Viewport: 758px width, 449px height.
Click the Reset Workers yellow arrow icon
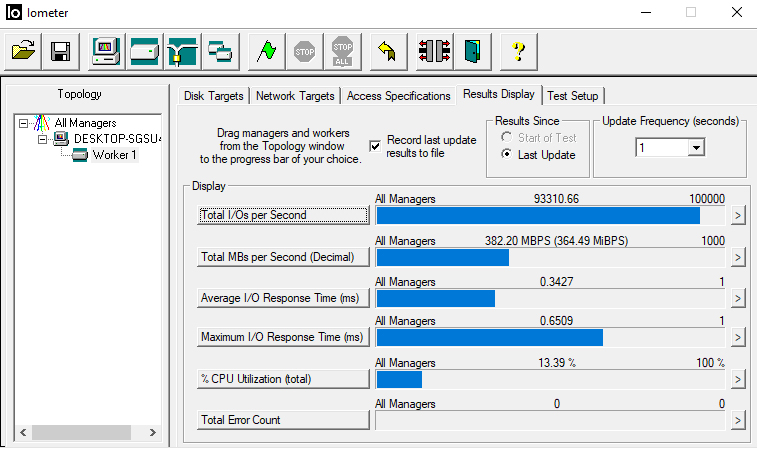tap(388, 50)
